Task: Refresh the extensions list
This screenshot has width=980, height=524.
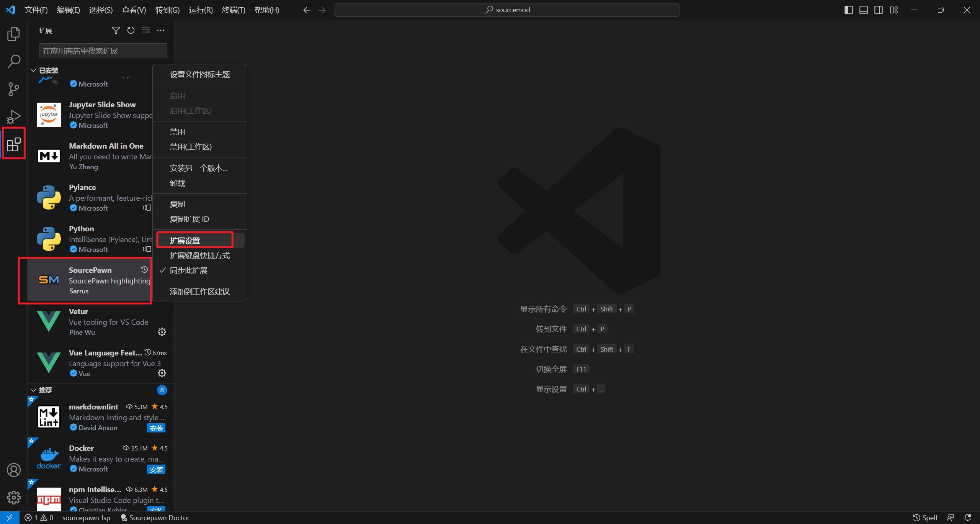Action: coord(131,30)
